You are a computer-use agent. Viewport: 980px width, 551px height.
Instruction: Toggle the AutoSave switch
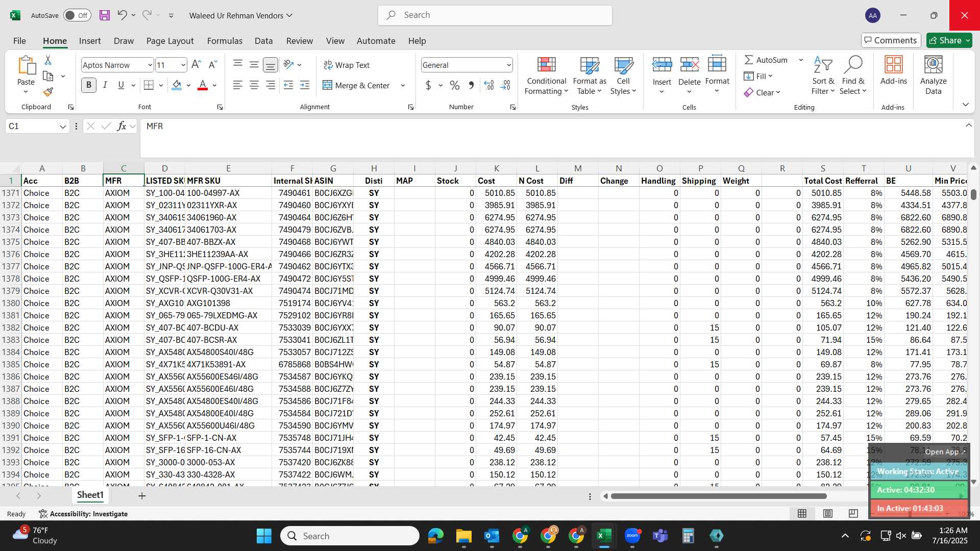[77, 15]
